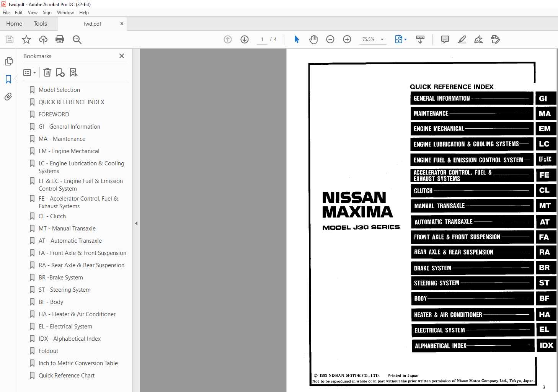The height and width of the screenshot is (392, 558).
Task: Open IDX - Alphabetical Index bookmark
Action: pyautogui.click(x=70, y=339)
